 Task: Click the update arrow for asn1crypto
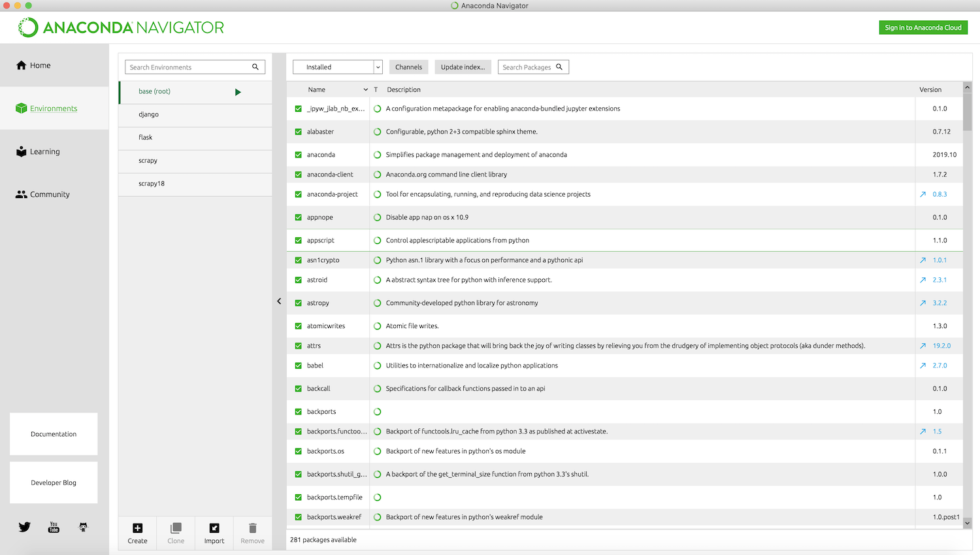(x=923, y=260)
